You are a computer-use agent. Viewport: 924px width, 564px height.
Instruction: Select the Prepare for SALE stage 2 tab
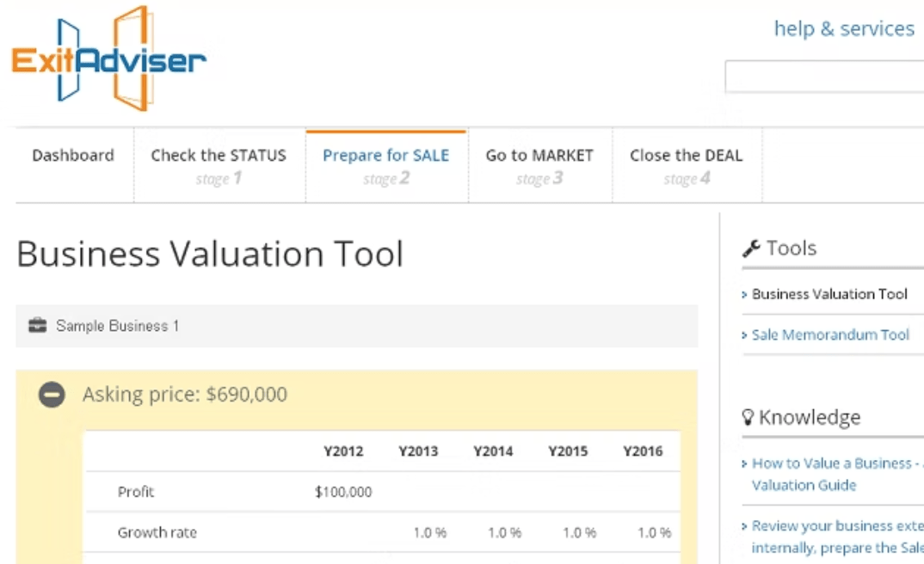(386, 165)
